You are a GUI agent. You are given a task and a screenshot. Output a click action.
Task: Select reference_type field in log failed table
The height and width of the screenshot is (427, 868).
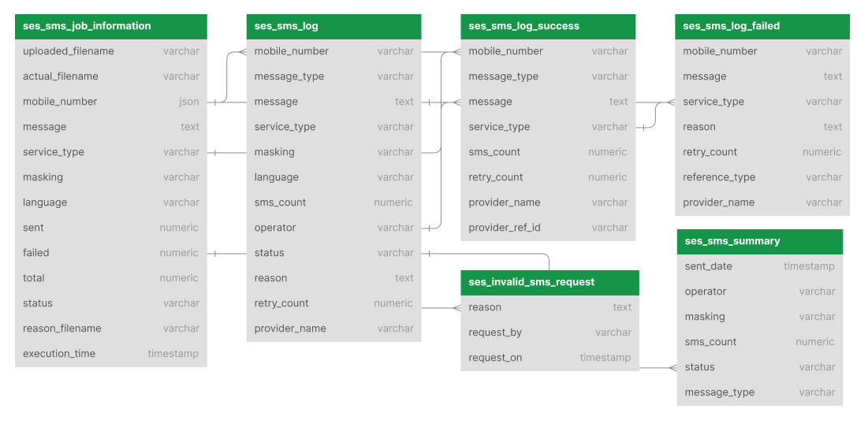(x=762, y=177)
